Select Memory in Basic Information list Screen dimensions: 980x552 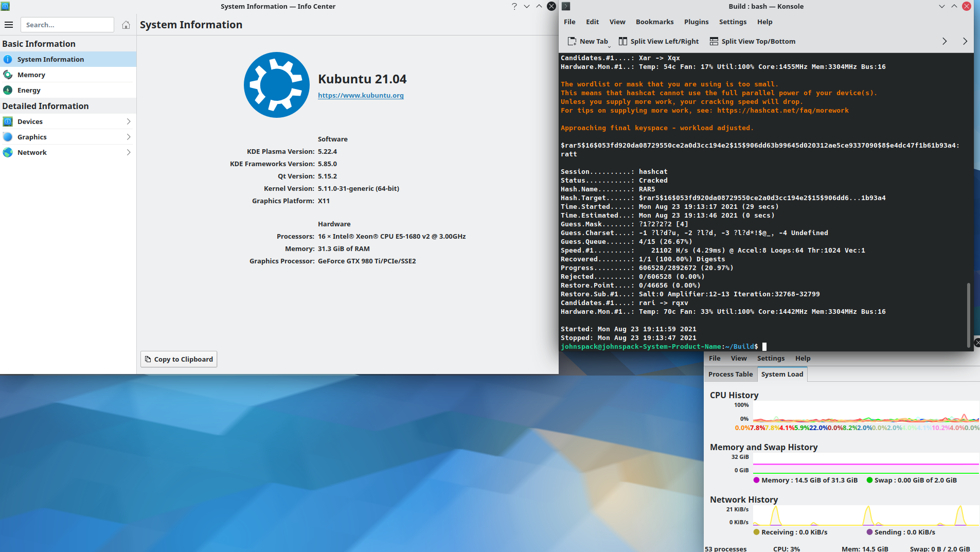point(68,75)
